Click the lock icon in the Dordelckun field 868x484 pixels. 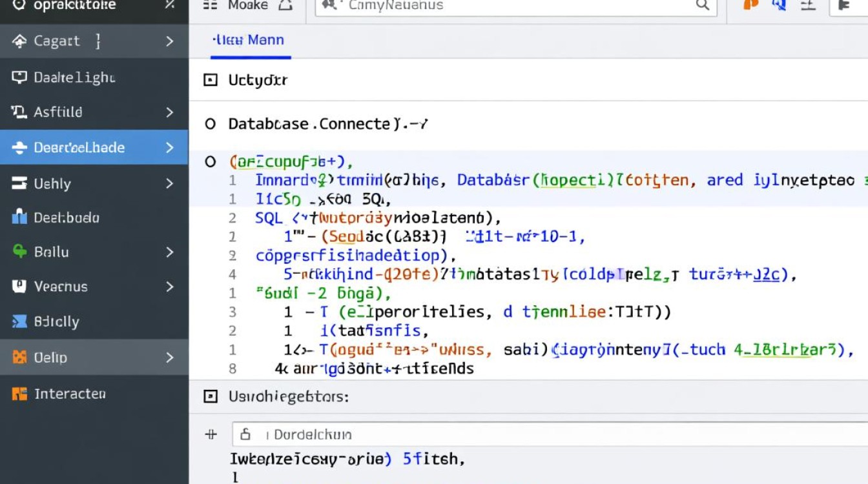(x=245, y=434)
